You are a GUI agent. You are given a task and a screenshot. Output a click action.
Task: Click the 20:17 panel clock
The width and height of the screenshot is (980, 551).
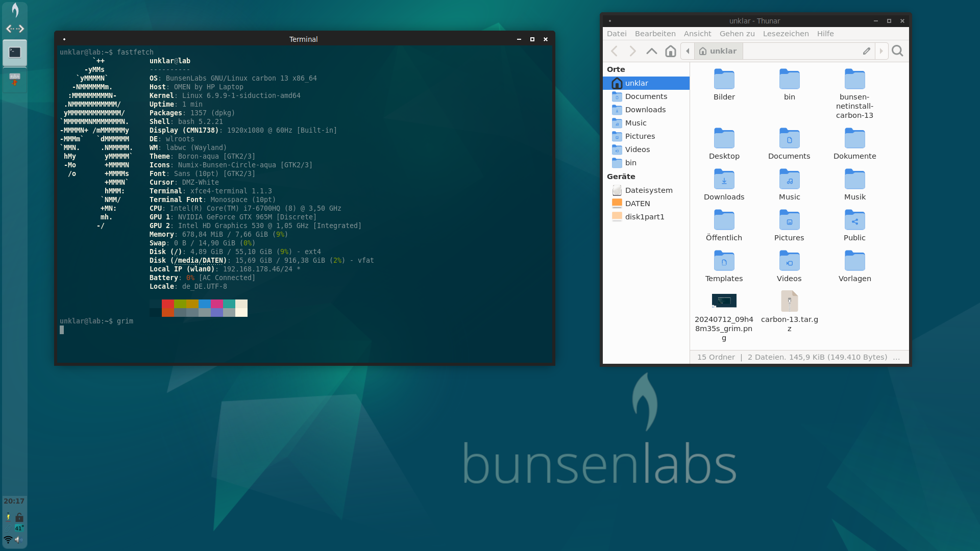[x=14, y=501]
